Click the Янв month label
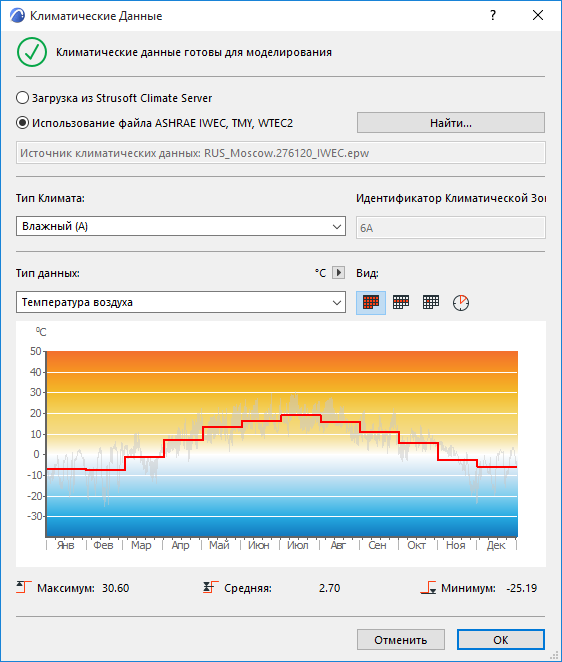Image resolution: width=562 pixels, height=662 pixels. pyautogui.click(x=65, y=545)
